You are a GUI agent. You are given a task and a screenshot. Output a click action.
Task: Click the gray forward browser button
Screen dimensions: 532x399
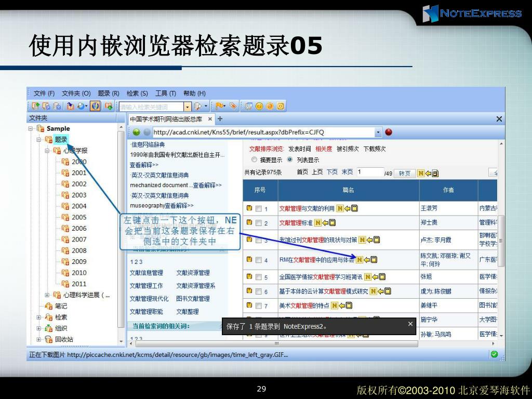(x=147, y=132)
